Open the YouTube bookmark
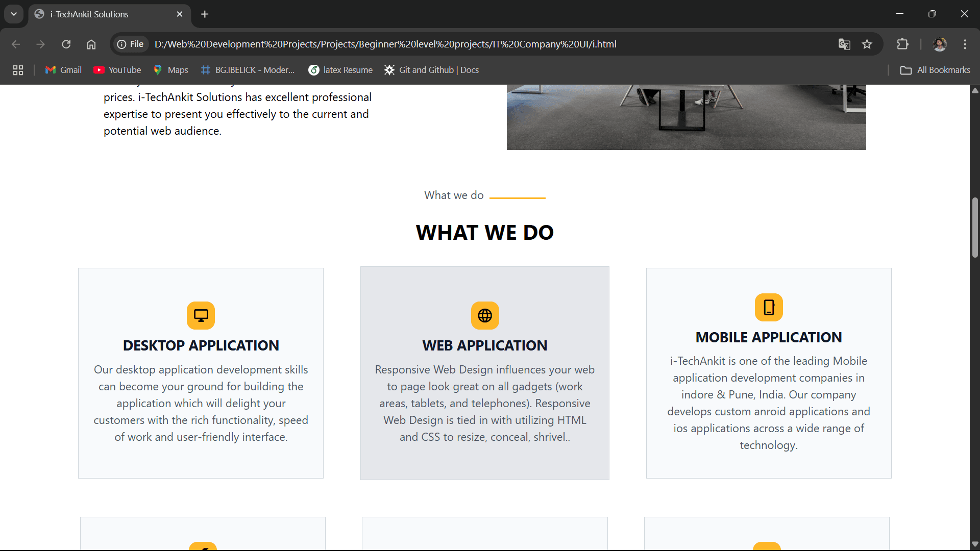Viewport: 980px width, 551px height. (117, 70)
